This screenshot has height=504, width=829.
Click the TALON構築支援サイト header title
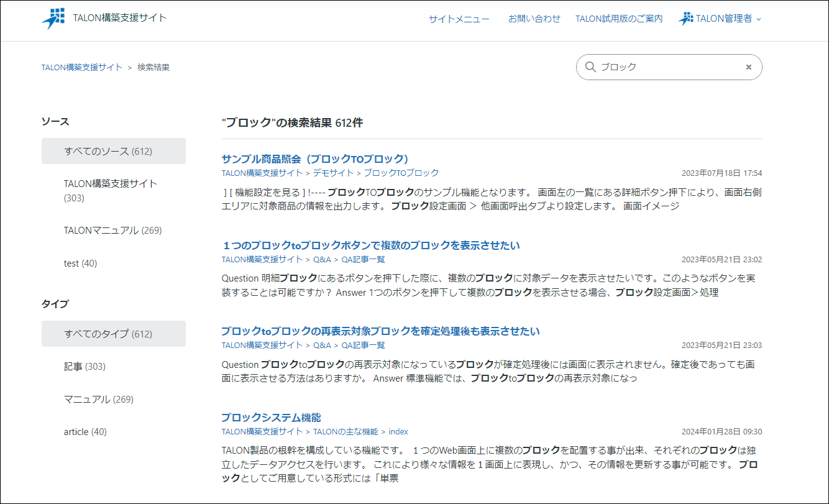120,17
